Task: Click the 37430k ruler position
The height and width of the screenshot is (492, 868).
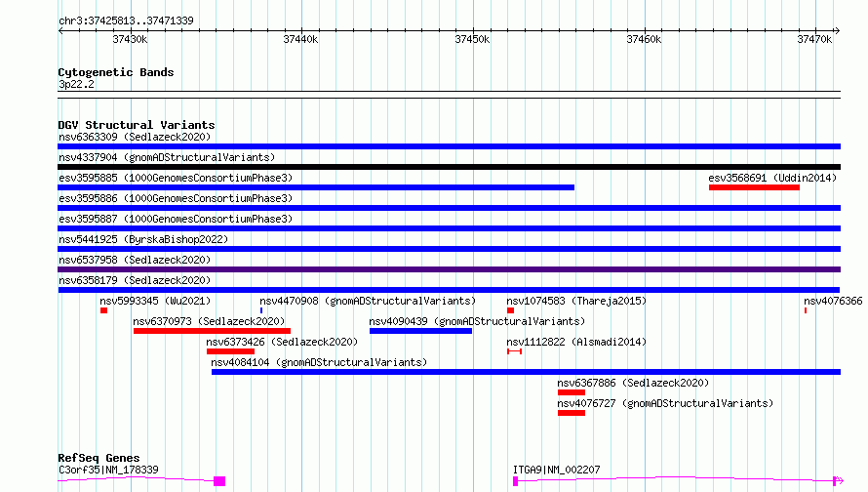Action: pos(130,39)
